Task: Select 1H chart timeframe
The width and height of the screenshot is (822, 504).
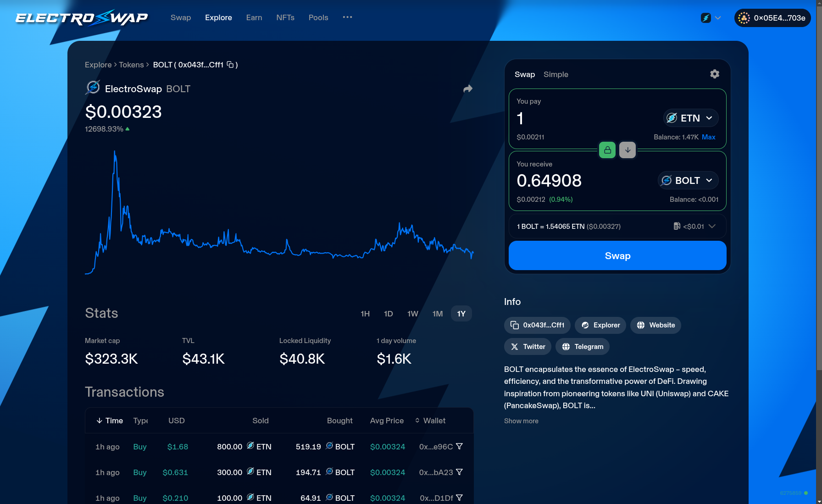Action: (365, 314)
